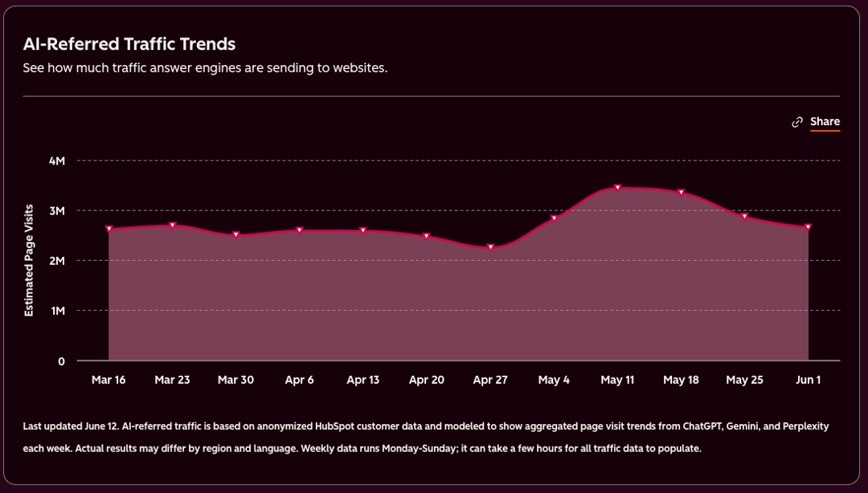The width and height of the screenshot is (868, 493).
Task: Click the 1M y-axis label
Action: pos(58,311)
